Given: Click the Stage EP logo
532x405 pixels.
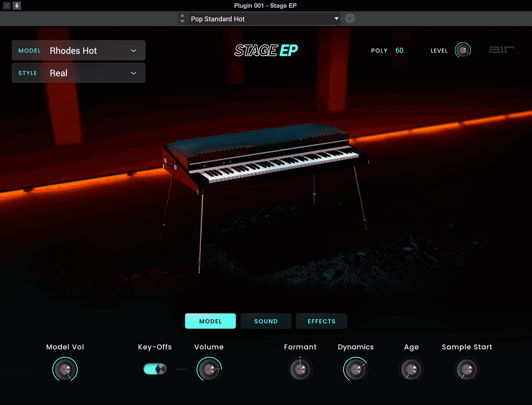Looking at the screenshot, I should pyautogui.click(x=266, y=51).
